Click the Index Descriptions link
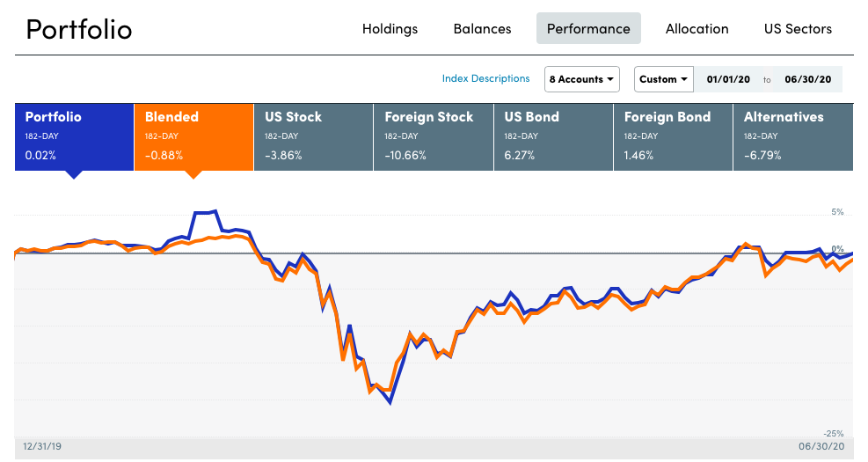The height and width of the screenshot is (462, 868). tap(485, 78)
